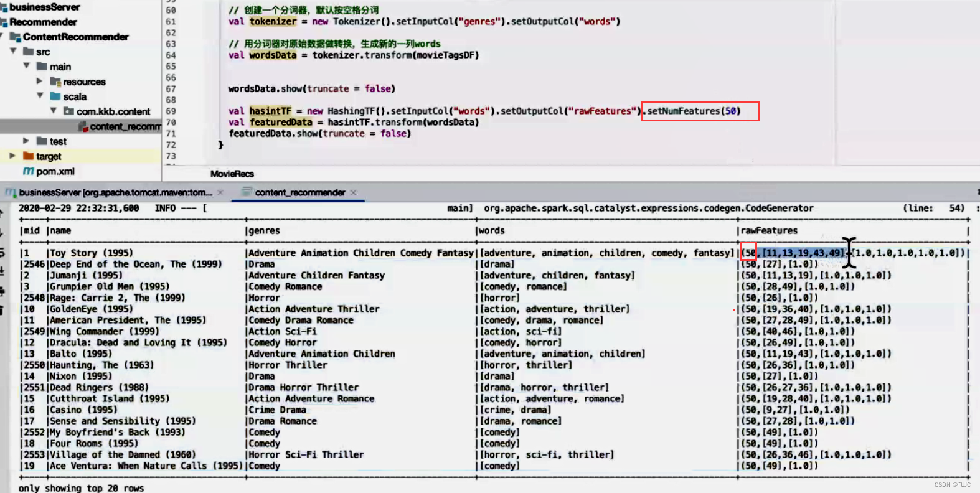Click the MovieRecs breadcrumb
This screenshot has height=493, width=980.
point(232,174)
